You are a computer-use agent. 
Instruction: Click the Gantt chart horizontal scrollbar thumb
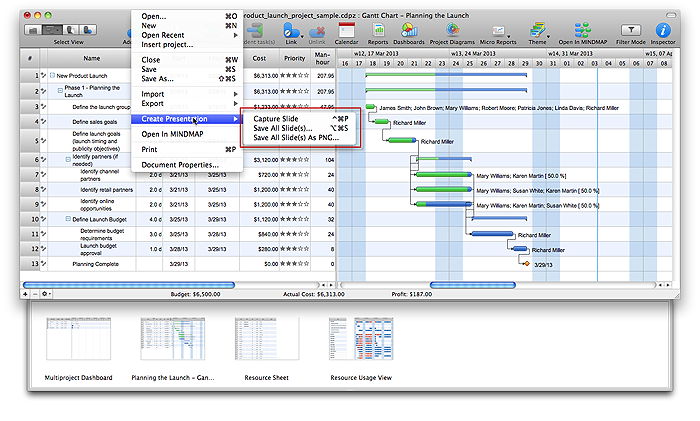click(x=472, y=285)
